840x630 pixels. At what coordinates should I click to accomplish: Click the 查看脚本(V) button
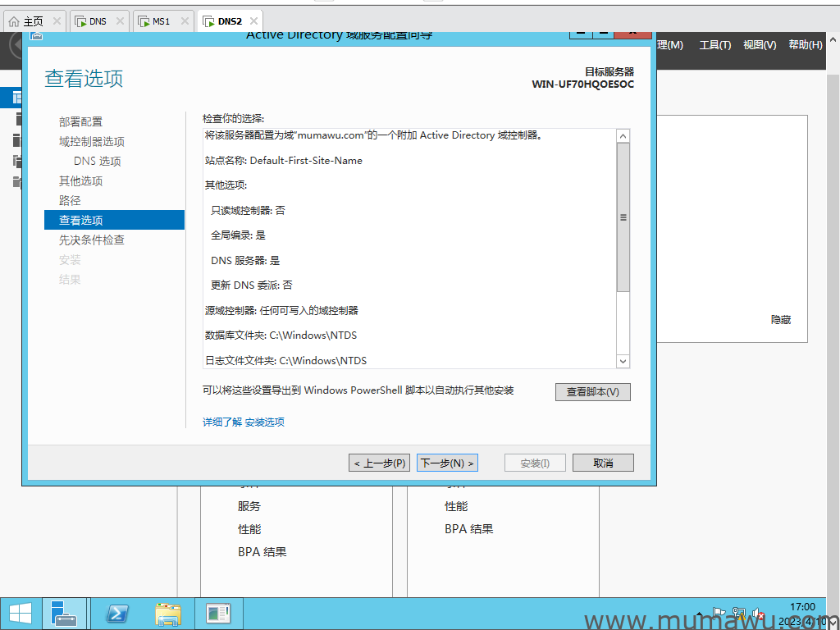pyautogui.click(x=592, y=392)
